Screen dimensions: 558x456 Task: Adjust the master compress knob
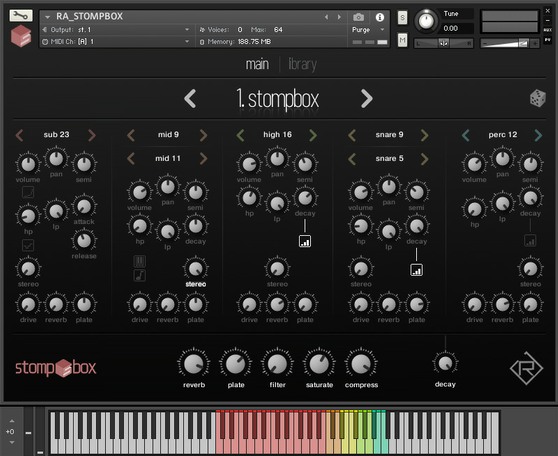[x=361, y=364]
